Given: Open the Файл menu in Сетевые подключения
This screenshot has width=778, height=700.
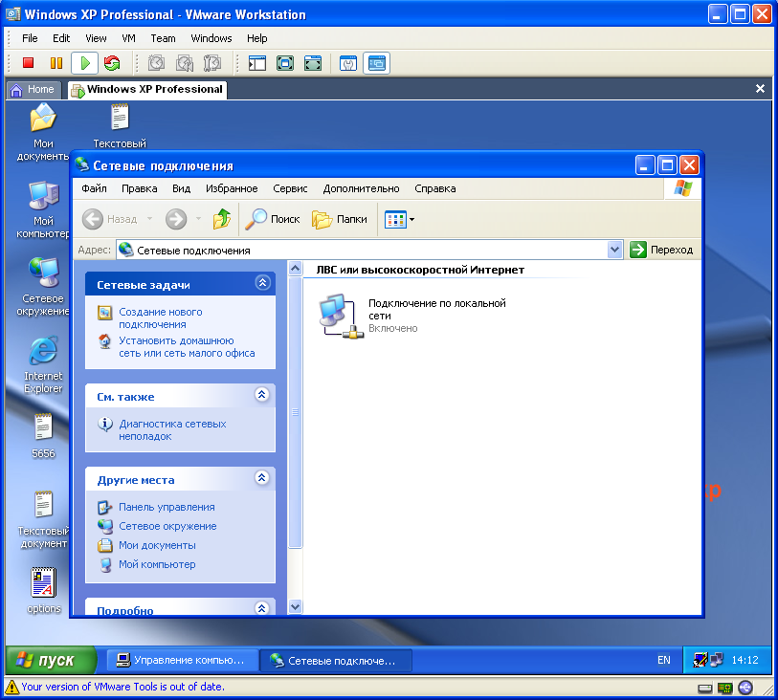Looking at the screenshot, I should tap(95, 188).
